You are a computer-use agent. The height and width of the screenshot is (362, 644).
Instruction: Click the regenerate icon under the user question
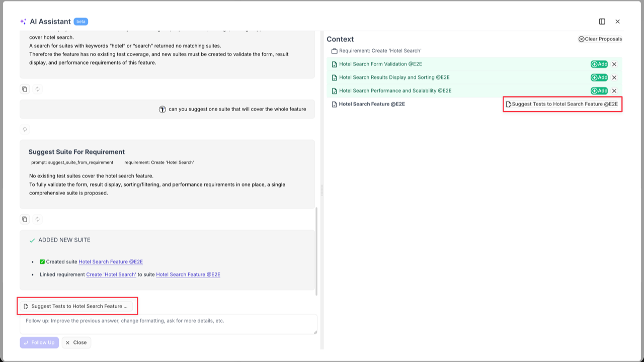click(25, 129)
